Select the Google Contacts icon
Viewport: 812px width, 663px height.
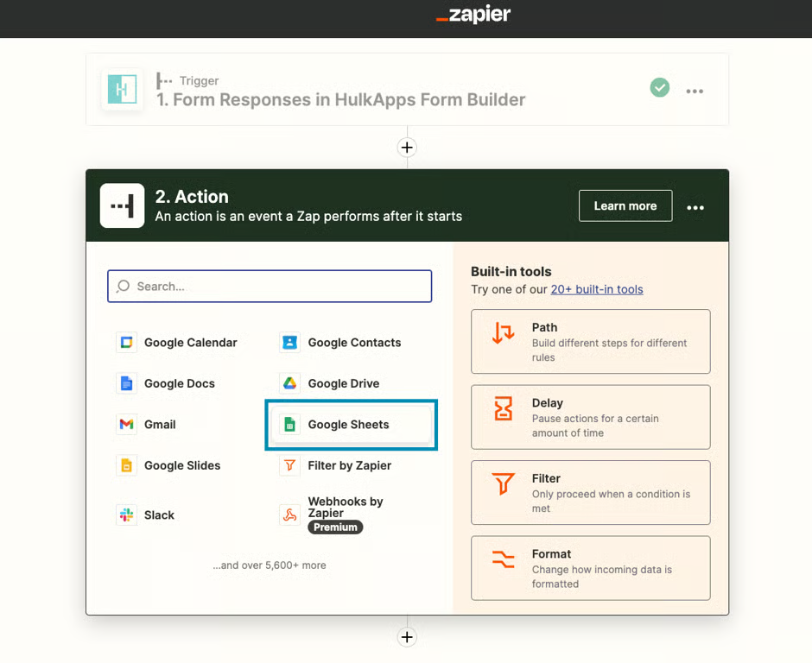[290, 343]
